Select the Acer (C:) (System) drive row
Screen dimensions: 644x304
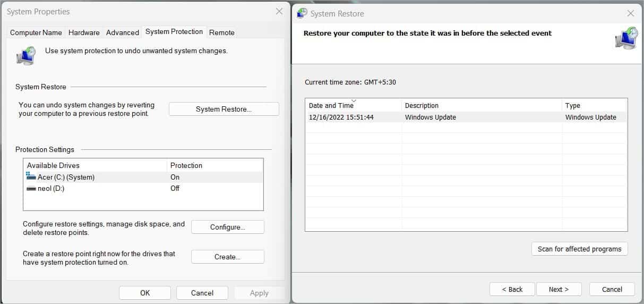143,177
